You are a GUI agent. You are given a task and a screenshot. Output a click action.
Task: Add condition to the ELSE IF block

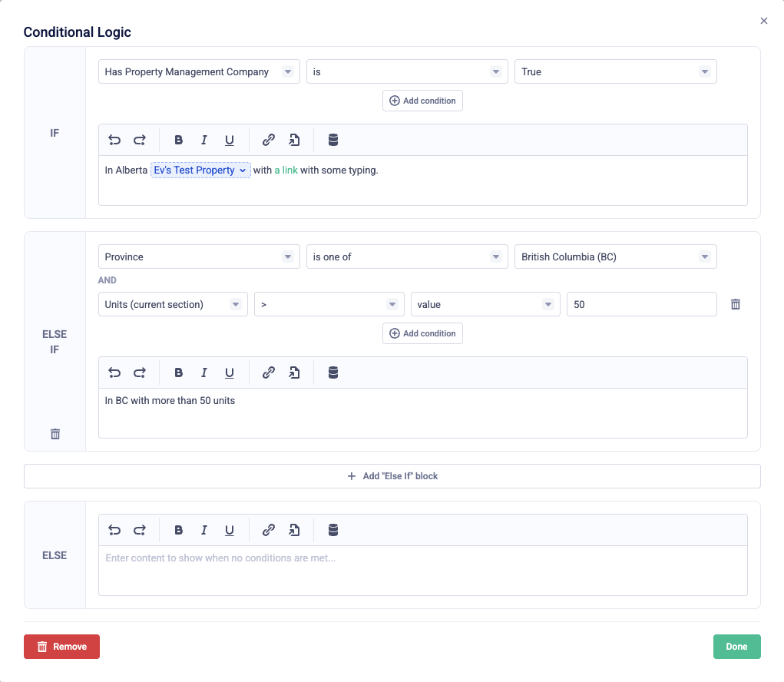422,333
